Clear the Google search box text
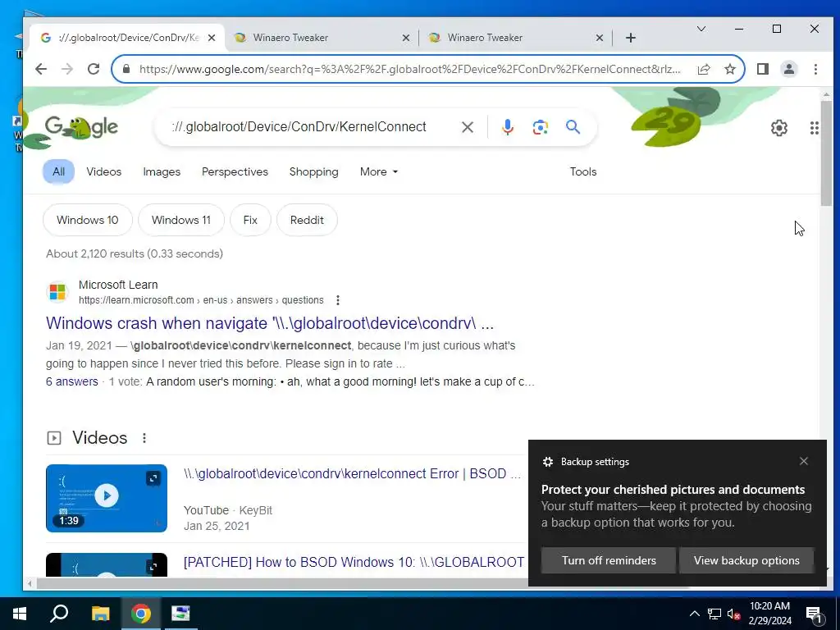 pyautogui.click(x=467, y=127)
